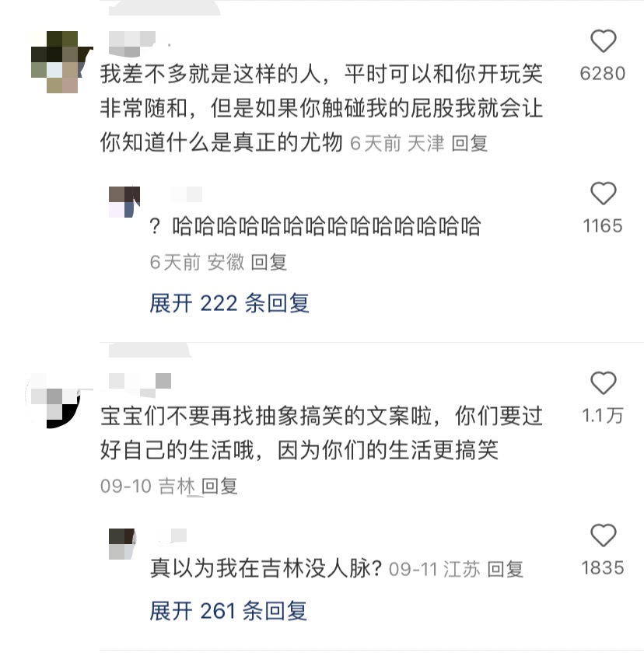This screenshot has height=656, width=644.
Task: Select the comment text 宝宝们不要再找抽象搞笑的文案啦
Action: click(266, 416)
